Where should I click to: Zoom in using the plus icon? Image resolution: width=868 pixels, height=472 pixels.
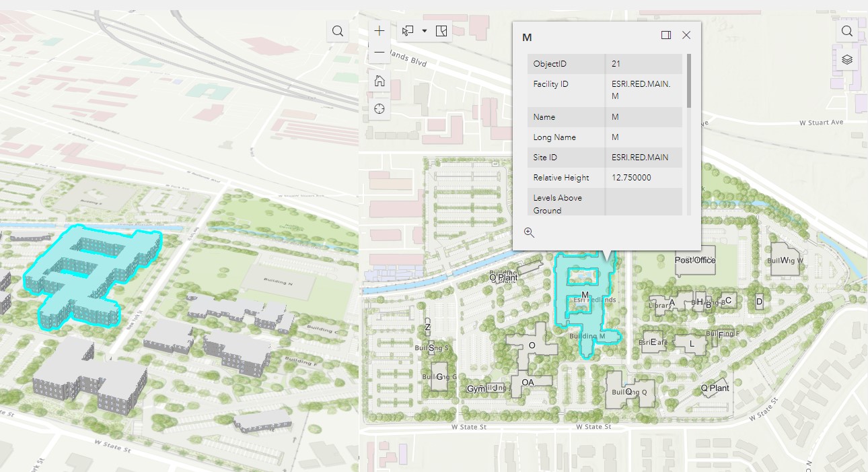[379, 30]
